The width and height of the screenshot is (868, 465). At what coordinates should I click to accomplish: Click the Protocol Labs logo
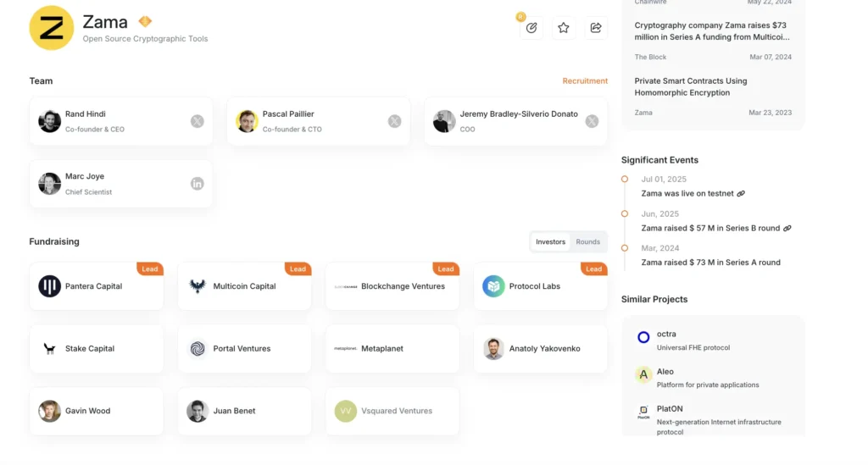coord(493,286)
